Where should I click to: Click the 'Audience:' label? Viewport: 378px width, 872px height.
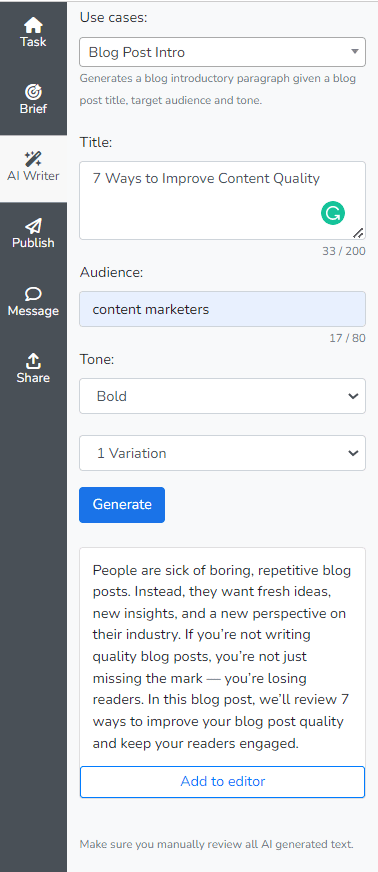pyautogui.click(x=111, y=272)
